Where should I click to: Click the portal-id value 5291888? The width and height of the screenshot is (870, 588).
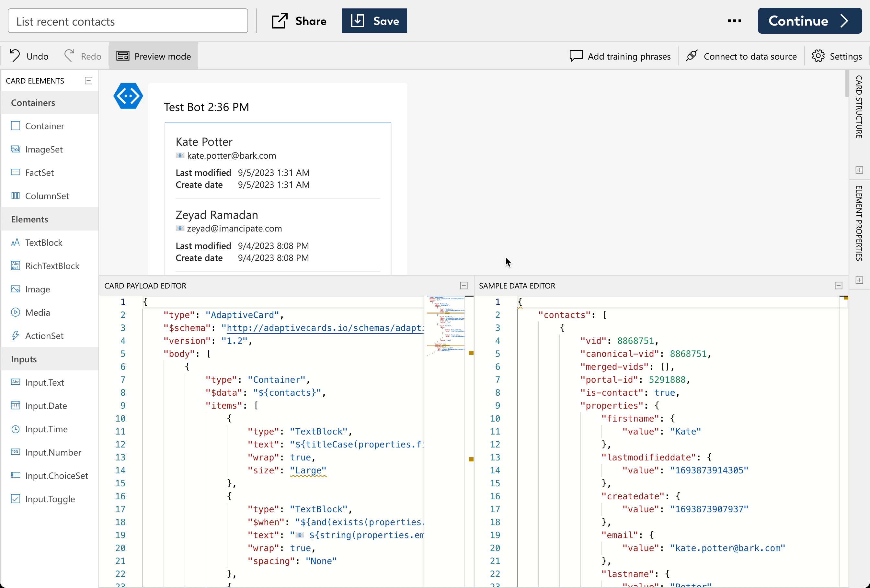coord(667,379)
